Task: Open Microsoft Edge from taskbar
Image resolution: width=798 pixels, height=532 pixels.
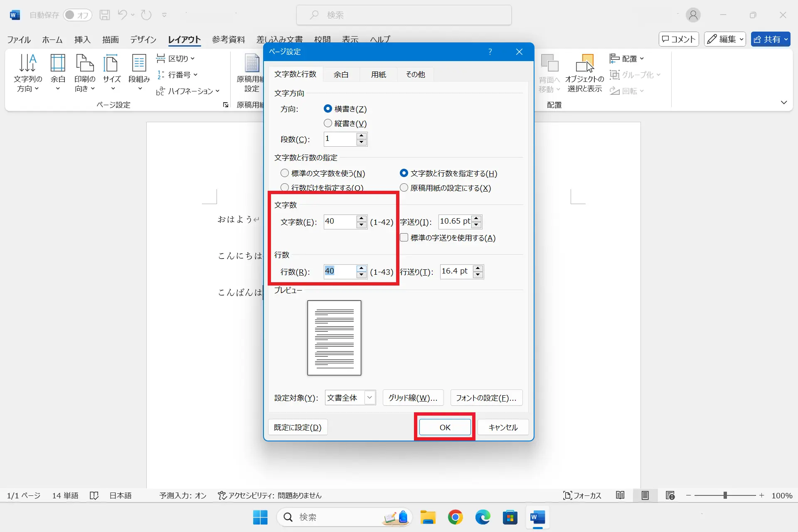Action: [x=483, y=517]
